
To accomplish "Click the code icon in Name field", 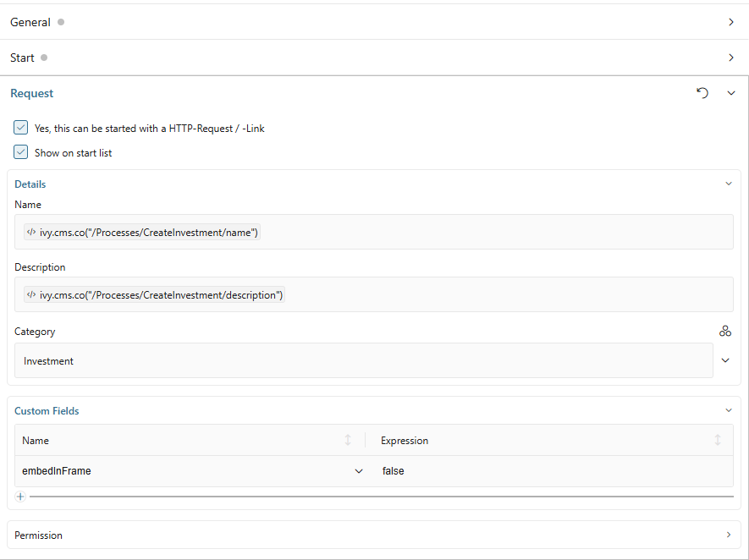I will click(x=31, y=232).
